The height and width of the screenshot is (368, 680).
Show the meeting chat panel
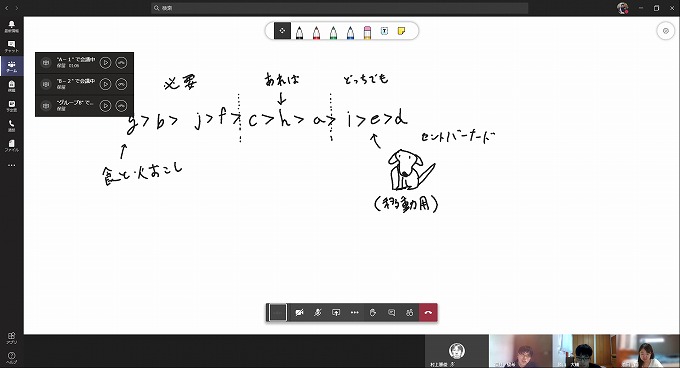click(x=391, y=313)
